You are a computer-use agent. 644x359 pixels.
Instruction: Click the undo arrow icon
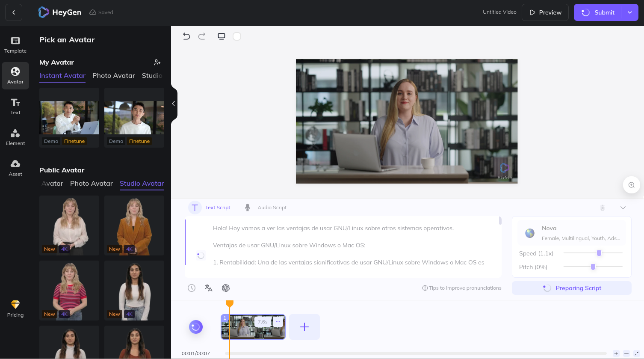186,36
